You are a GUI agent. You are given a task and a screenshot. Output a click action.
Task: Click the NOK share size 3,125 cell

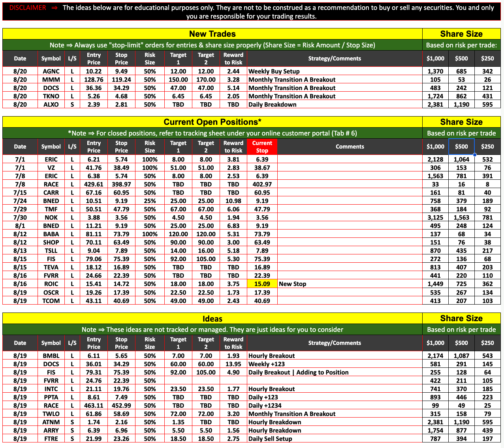click(x=435, y=218)
